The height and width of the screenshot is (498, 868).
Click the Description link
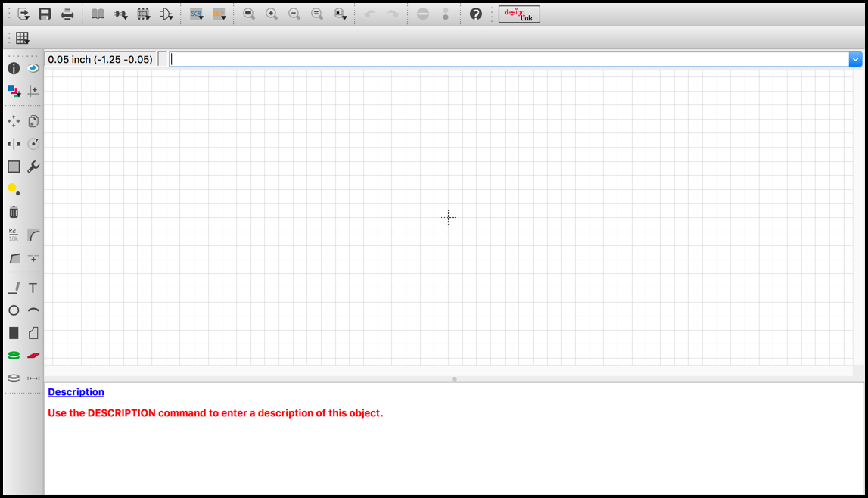pyautogui.click(x=76, y=392)
